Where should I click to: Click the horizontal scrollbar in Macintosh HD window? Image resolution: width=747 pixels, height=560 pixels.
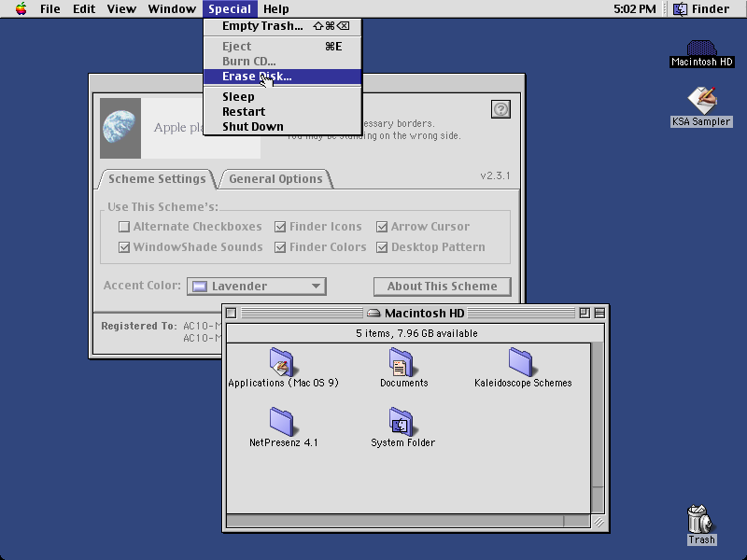point(409,521)
